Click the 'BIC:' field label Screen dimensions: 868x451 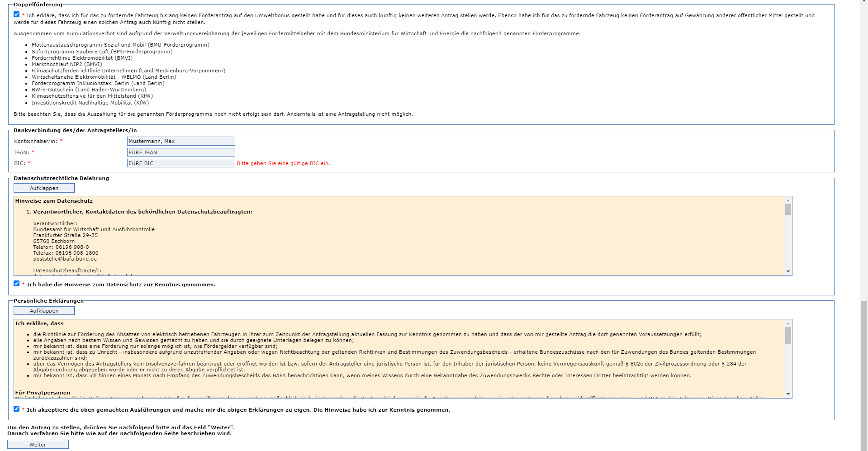click(20, 163)
